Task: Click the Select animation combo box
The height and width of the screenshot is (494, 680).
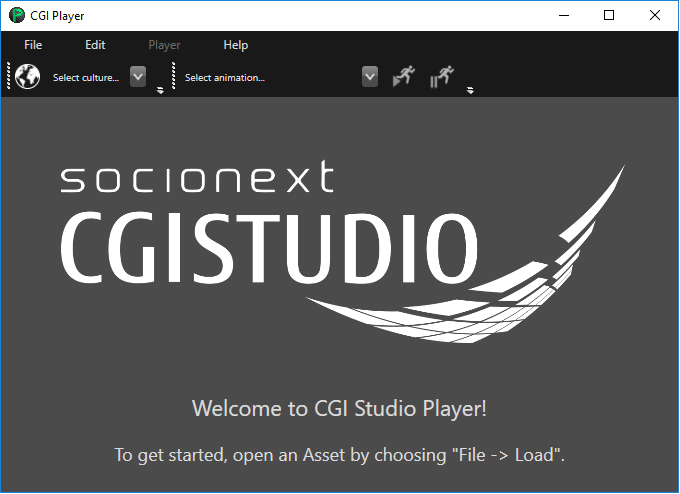Action: click(x=280, y=77)
